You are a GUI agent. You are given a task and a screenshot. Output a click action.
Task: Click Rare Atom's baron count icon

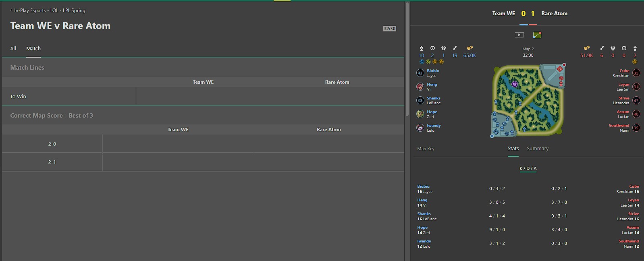pos(613,48)
